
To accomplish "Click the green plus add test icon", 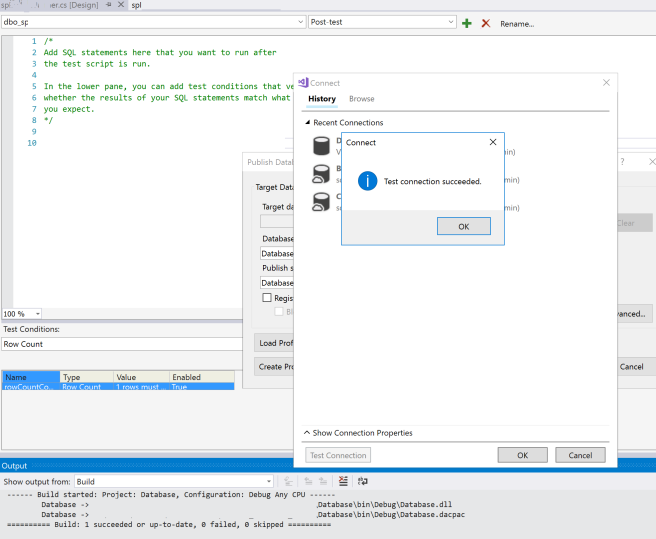I will (467, 22).
